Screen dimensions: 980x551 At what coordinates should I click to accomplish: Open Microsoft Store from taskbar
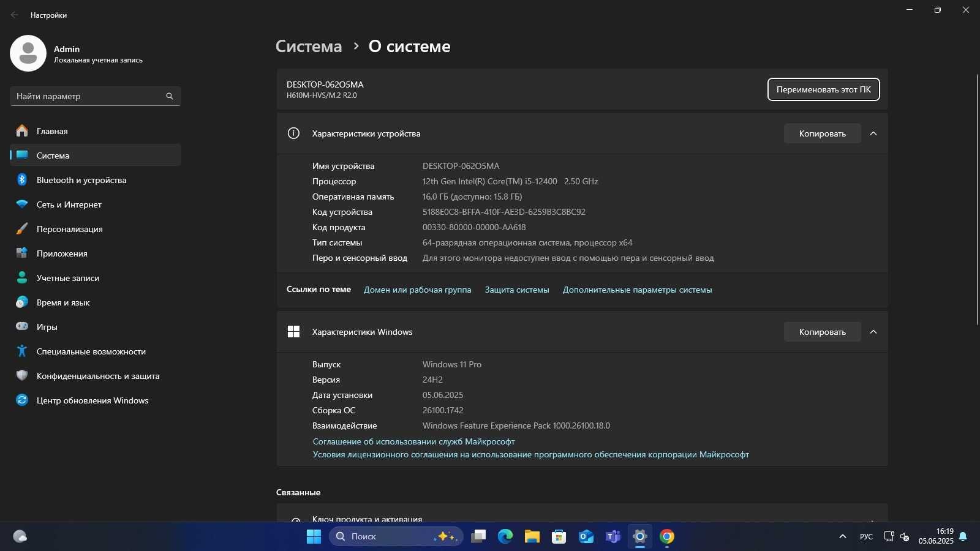559,537
